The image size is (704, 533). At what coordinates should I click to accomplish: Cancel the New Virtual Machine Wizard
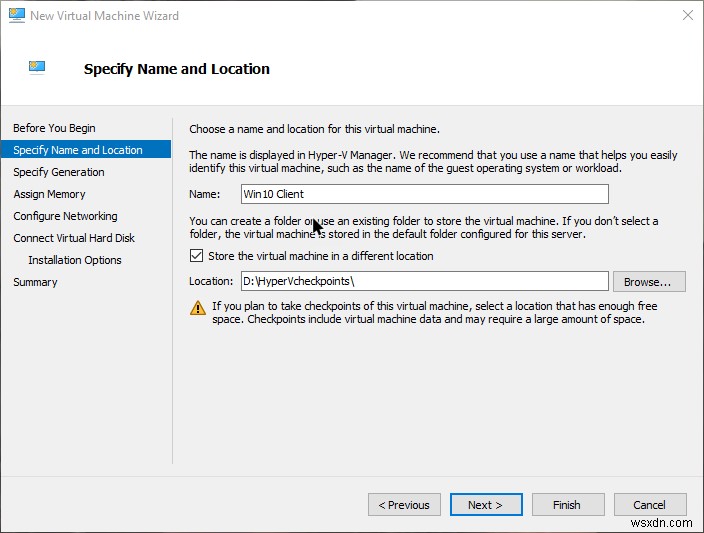[650, 505]
